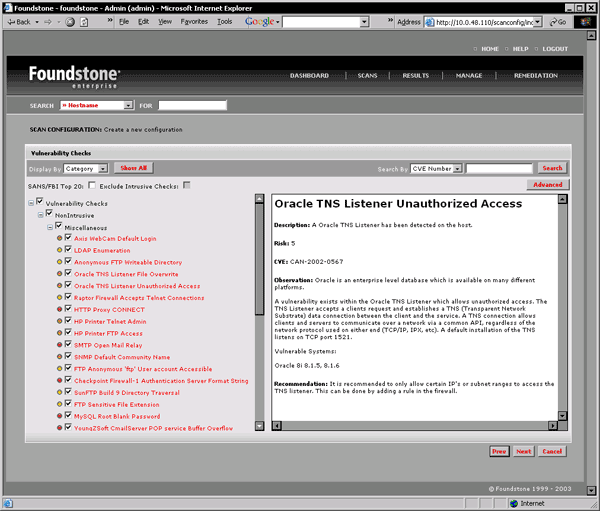Click the Google toolbar logo
Screen dimensions: 600x511
coord(259,21)
